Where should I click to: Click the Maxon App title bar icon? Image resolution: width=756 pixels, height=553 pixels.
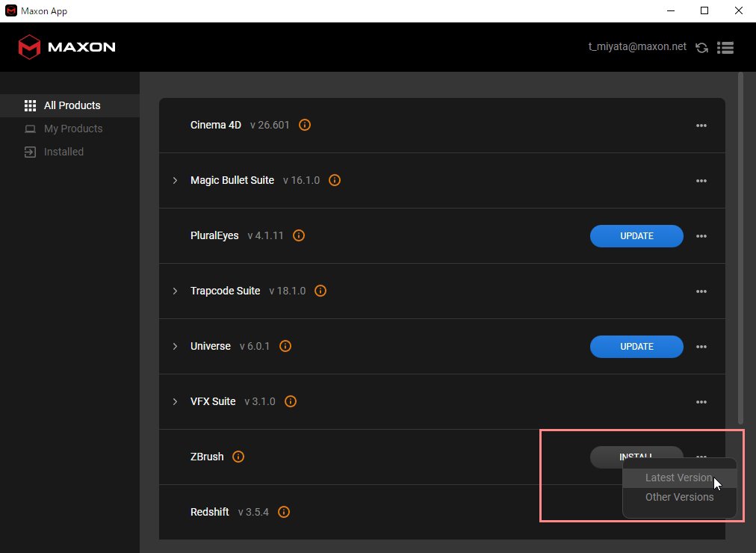tap(10, 10)
